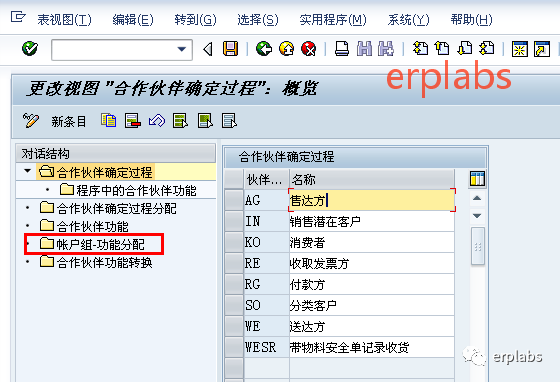Image resolution: width=560 pixels, height=382 pixels.
Task: Go to Previous Page icon
Action: pyautogui.click(x=442, y=49)
